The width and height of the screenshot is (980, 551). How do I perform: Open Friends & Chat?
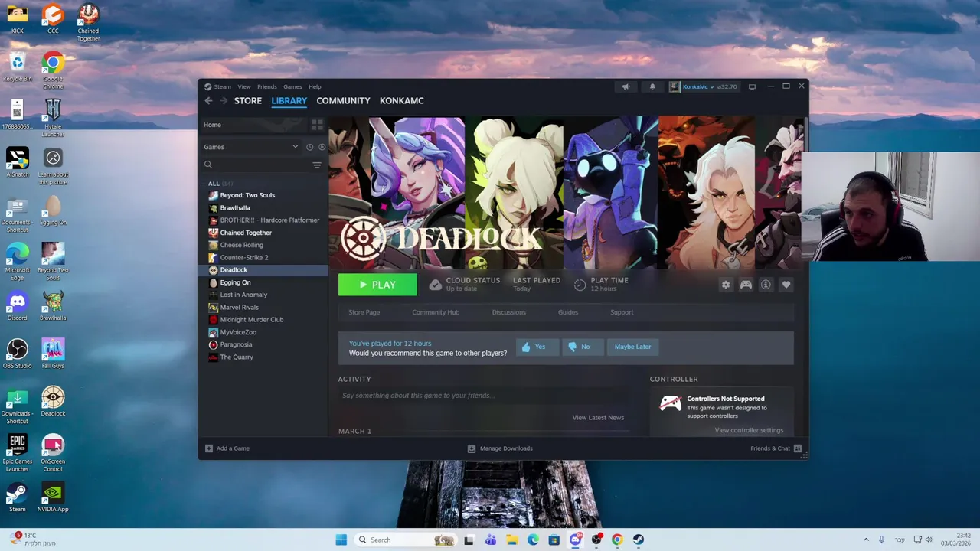[776, 448]
